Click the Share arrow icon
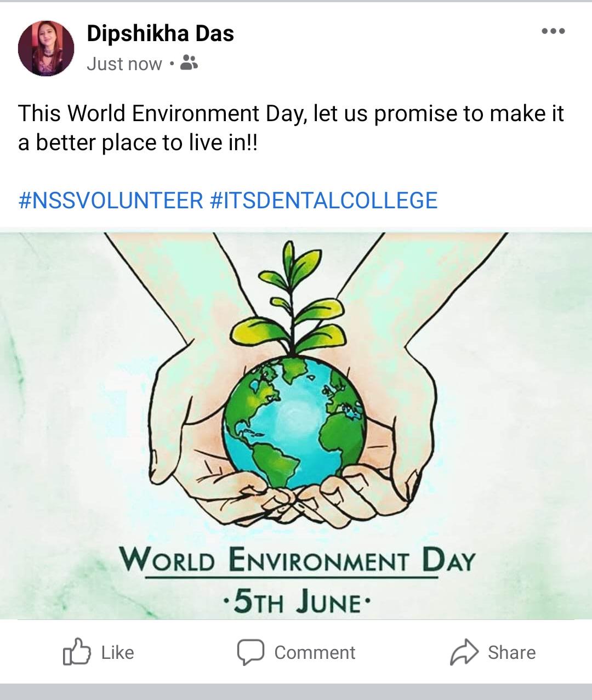This screenshot has height=700, width=592. pos(464,652)
